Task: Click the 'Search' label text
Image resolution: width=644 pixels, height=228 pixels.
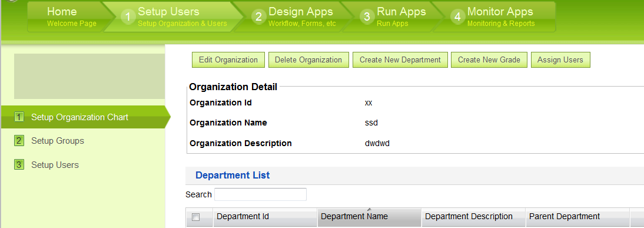Action: pos(198,194)
